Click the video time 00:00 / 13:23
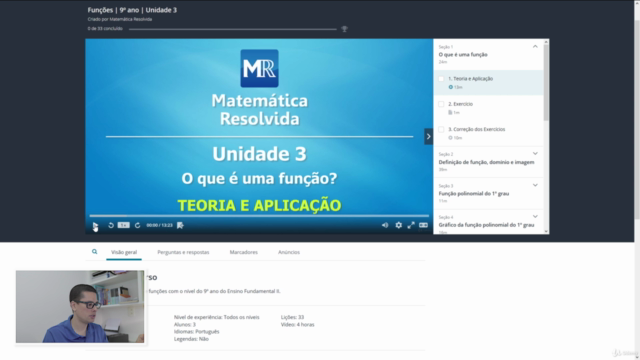 160,225
